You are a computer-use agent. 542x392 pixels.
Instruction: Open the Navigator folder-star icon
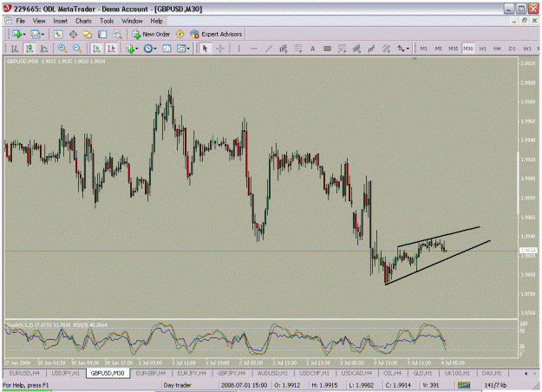(x=88, y=34)
